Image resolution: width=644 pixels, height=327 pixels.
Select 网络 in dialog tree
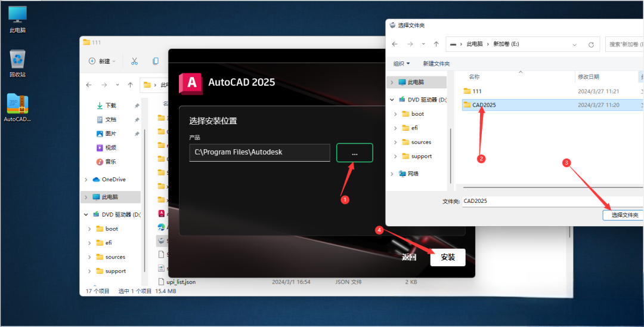coord(408,174)
